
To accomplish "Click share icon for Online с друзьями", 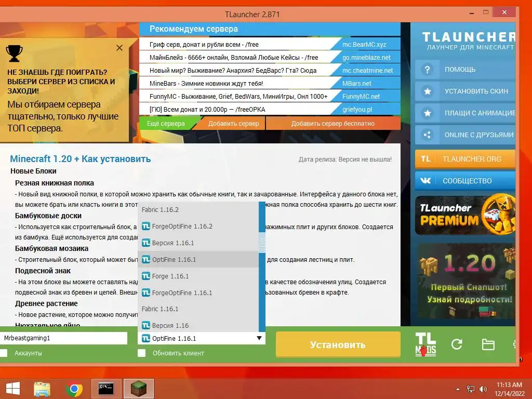I will [x=427, y=135].
